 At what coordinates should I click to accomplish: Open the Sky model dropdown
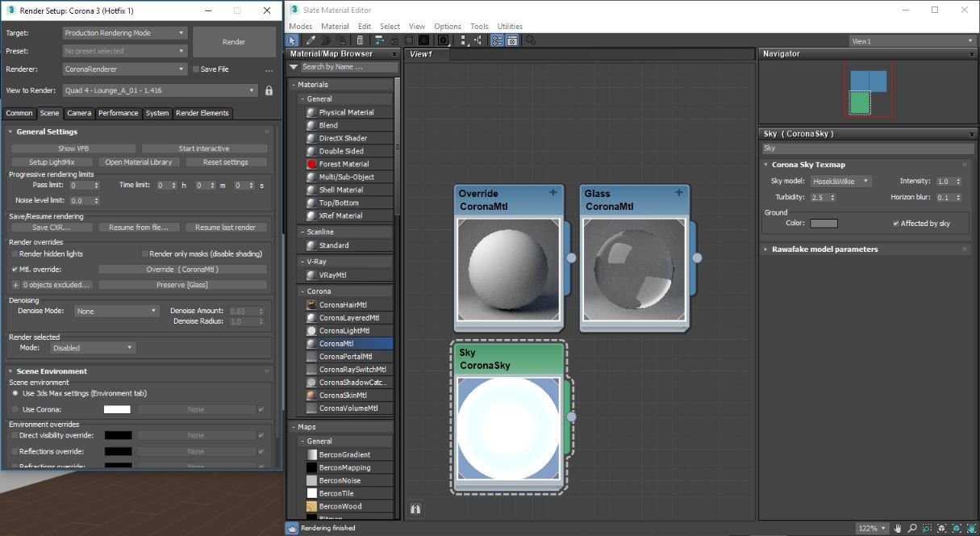click(x=840, y=182)
